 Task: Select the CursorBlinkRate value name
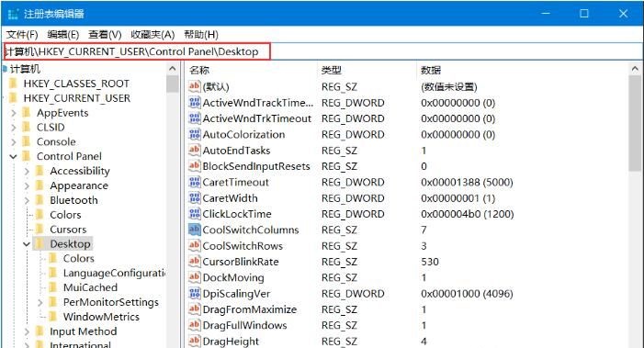coord(241,262)
